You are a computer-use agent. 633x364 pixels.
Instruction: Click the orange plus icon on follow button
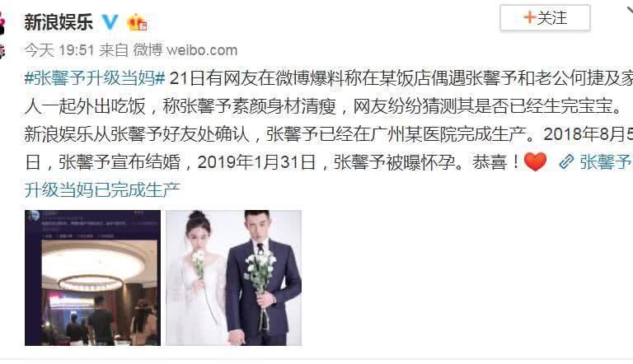coord(529,17)
